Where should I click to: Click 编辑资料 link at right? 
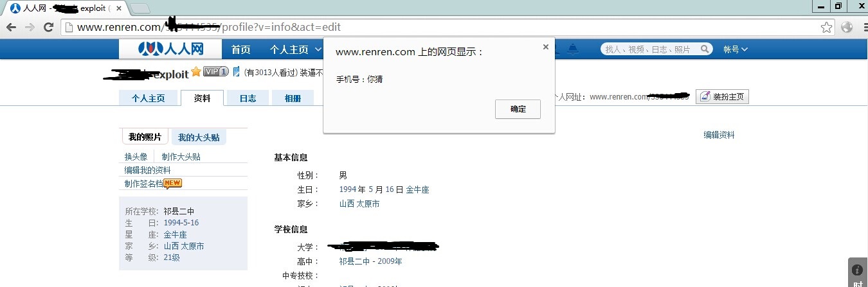(x=719, y=135)
